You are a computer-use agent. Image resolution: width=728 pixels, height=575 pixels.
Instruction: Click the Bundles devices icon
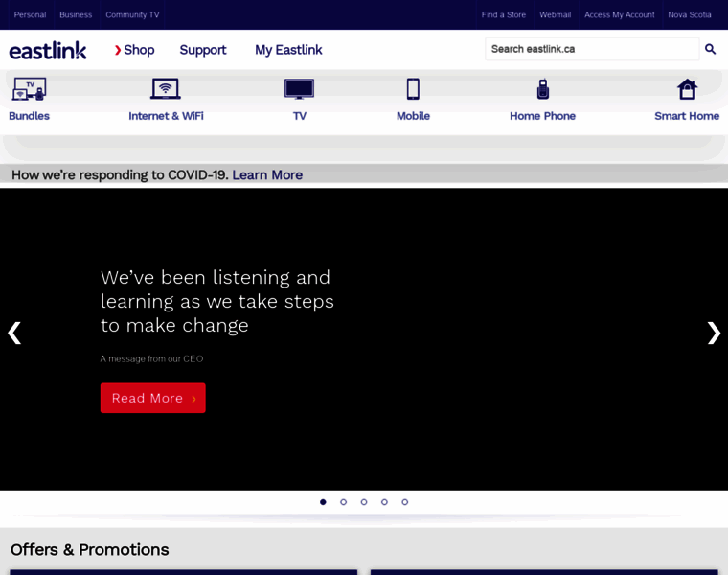[30, 89]
